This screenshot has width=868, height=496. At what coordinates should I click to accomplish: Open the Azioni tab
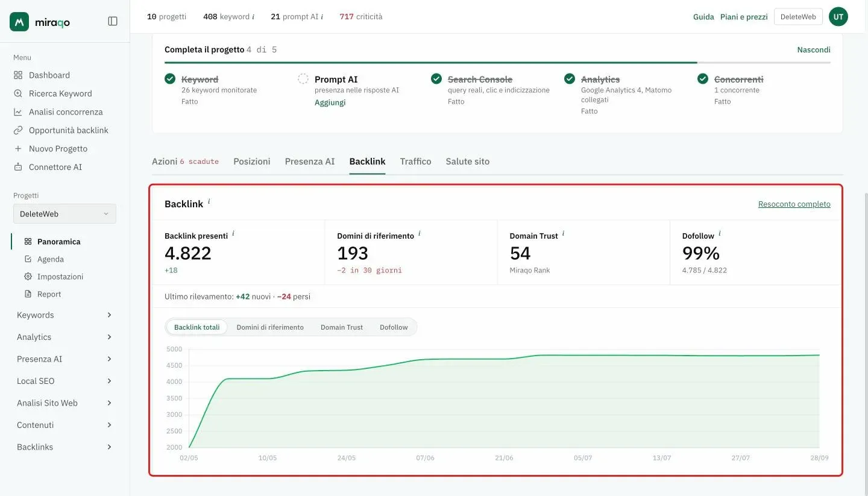click(185, 162)
